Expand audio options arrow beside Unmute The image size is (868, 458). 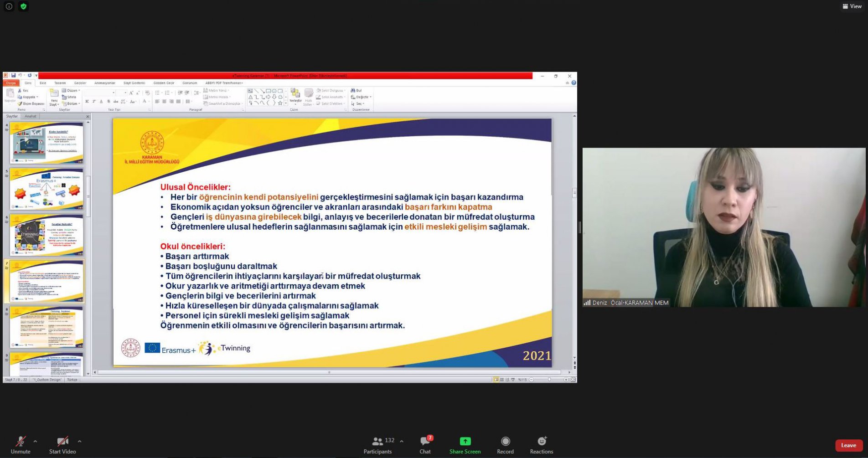pyautogui.click(x=35, y=441)
